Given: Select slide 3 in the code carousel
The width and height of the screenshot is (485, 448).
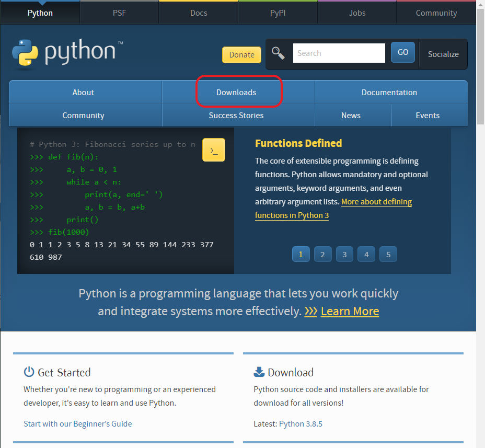Looking at the screenshot, I should [x=344, y=255].
